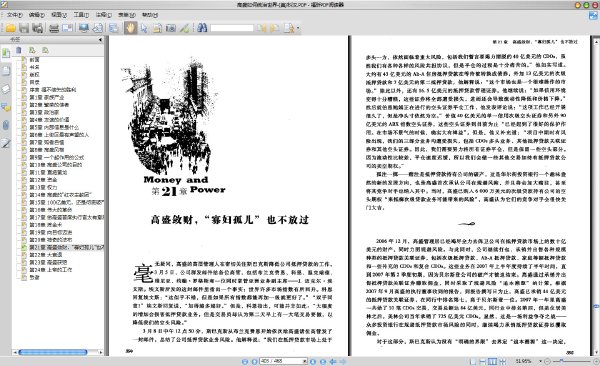Click the Open folder toolbar icon
Viewport: 600px width, 366px height.
pos(11,28)
